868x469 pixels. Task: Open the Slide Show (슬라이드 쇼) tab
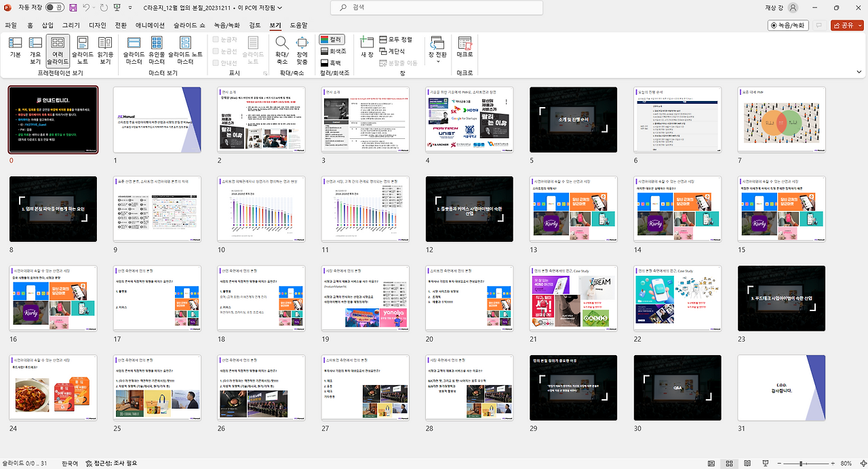pyautogui.click(x=189, y=25)
